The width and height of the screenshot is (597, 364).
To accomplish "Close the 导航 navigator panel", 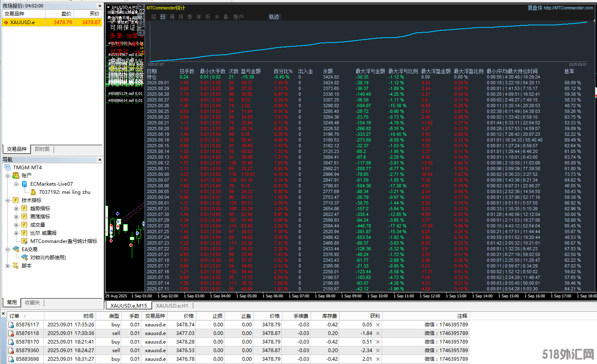I will click(x=100, y=160).
